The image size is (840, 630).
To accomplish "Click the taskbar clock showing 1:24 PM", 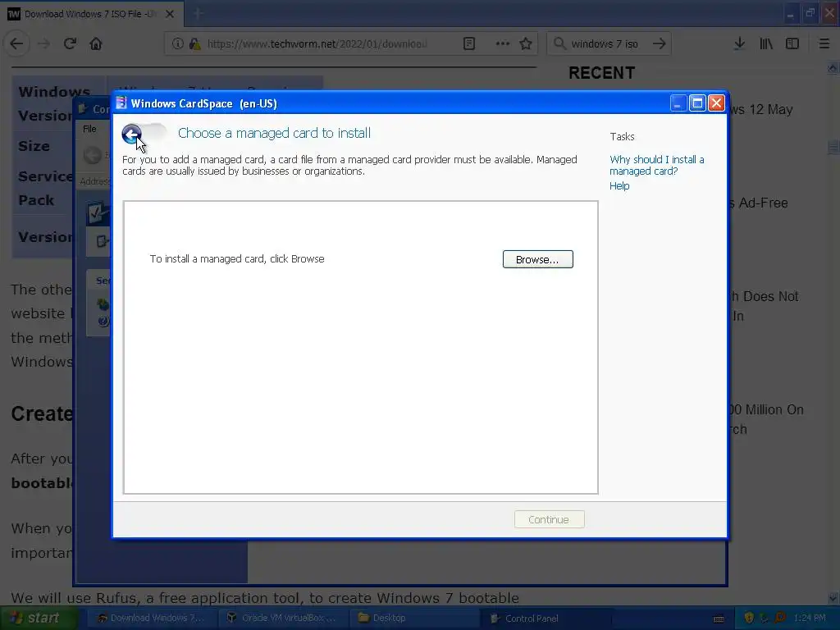I will pos(810,619).
